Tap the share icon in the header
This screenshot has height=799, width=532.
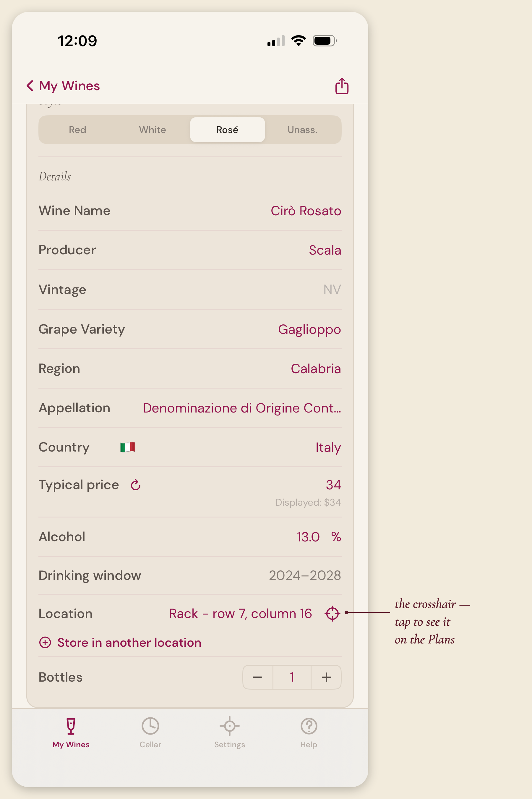point(342,86)
